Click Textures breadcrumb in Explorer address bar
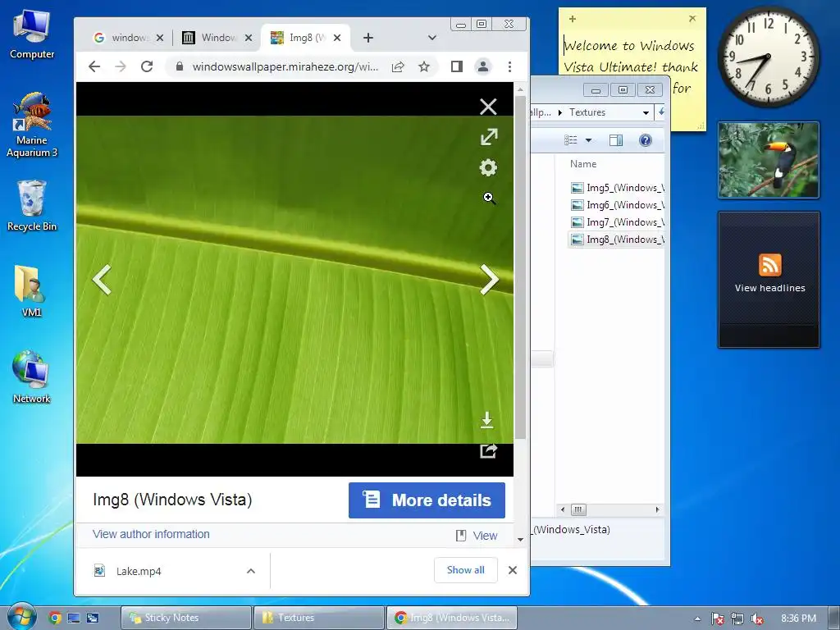Image resolution: width=840 pixels, height=630 pixels. pyautogui.click(x=587, y=112)
